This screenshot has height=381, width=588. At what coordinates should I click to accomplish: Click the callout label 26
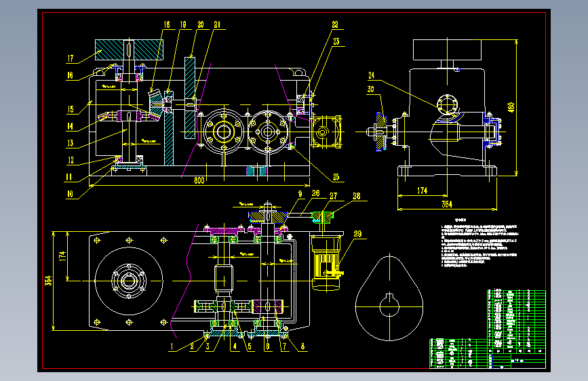[316, 193]
